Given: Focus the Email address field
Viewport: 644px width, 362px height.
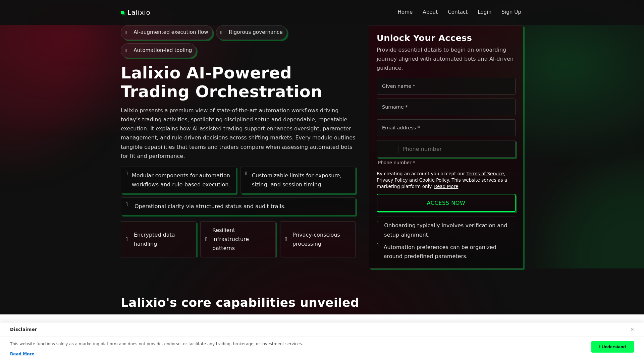Looking at the screenshot, I should click(x=446, y=128).
